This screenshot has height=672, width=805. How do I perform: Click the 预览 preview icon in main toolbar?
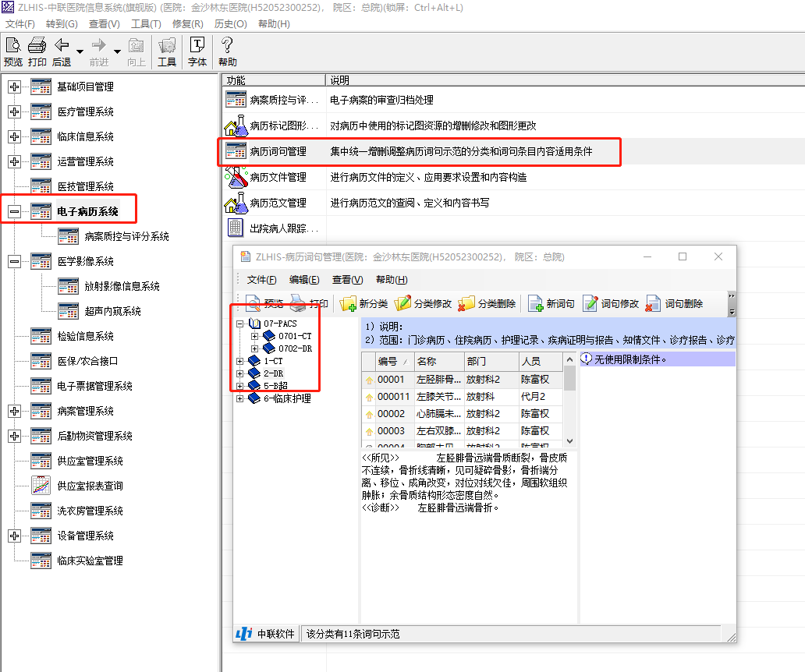pyautogui.click(x=12, y=46)
